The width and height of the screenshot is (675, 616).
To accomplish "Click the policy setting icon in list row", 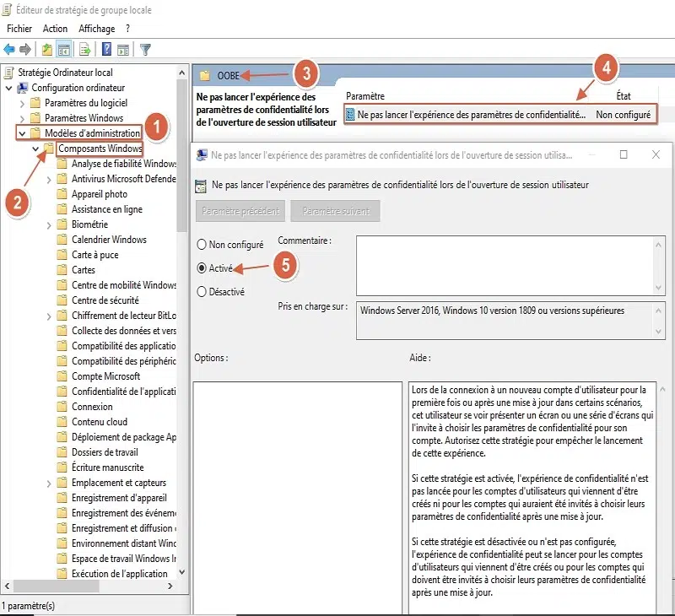I will pos(351,115).
